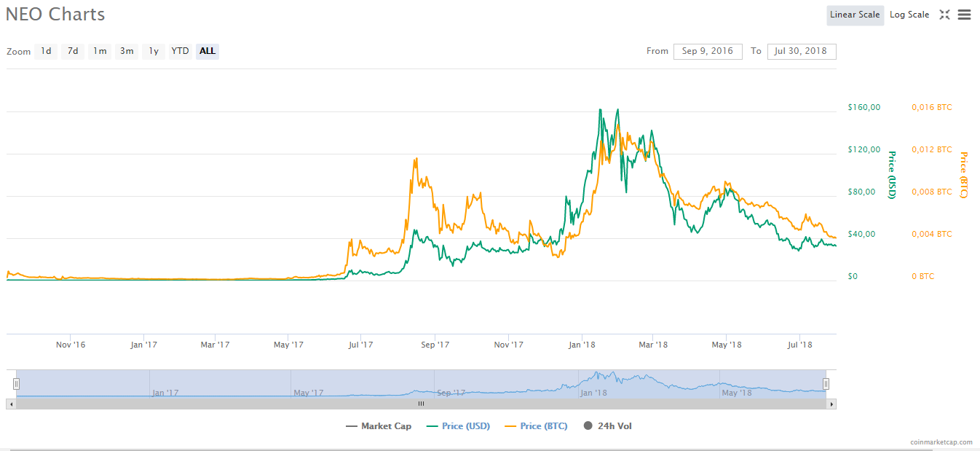Viewport: 980px width, 451px height.
Task: Set zoom to 1y
Action: pos(154,51)
